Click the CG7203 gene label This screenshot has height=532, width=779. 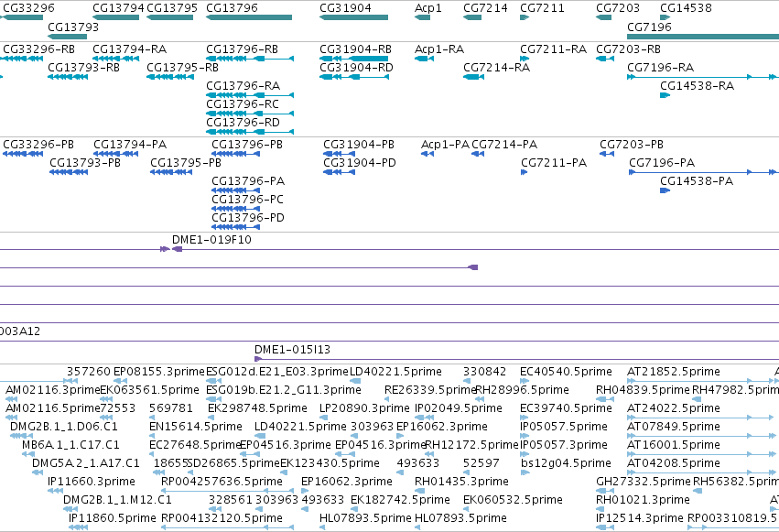[x=618, y=8]
